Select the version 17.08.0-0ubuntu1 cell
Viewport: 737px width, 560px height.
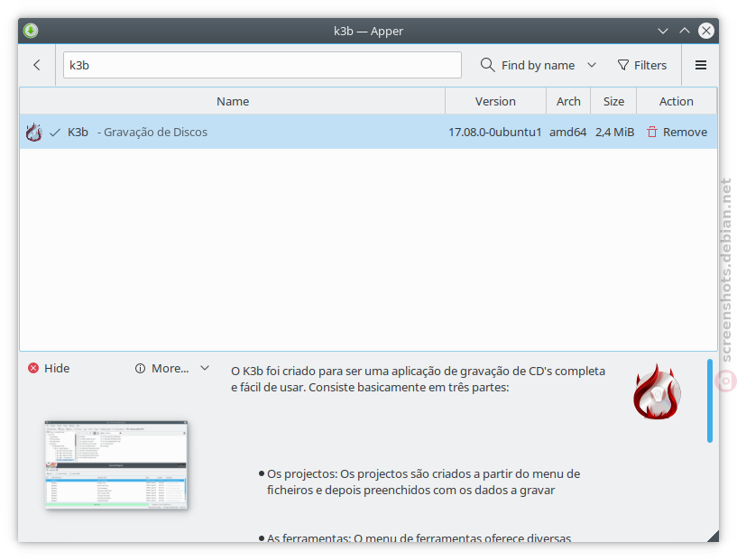pyautogui.click(x=495, y=132)
